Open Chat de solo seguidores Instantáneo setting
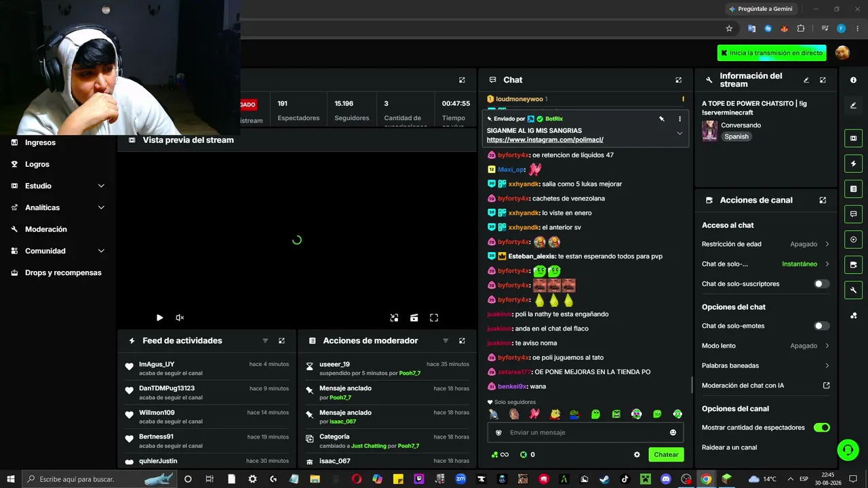 click(x=766, y=264)
